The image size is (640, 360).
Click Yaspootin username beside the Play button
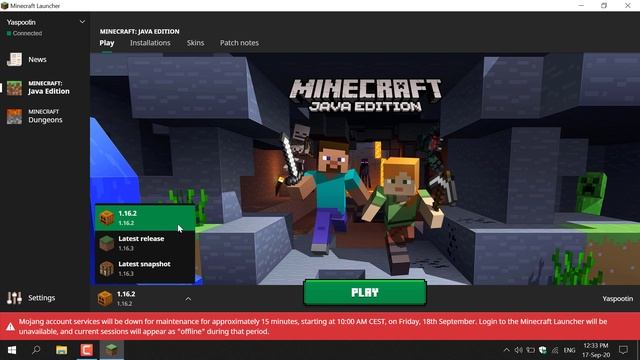click(x=618, y=299)
